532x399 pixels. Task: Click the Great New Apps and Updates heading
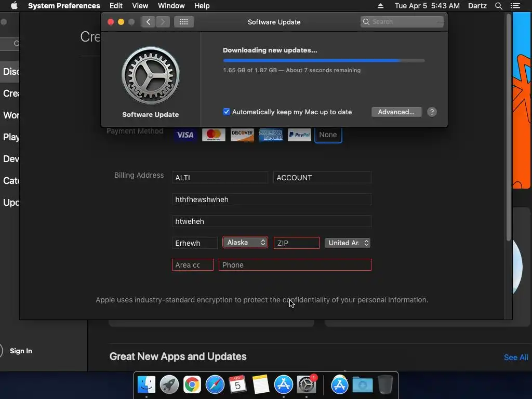point(178,356)
